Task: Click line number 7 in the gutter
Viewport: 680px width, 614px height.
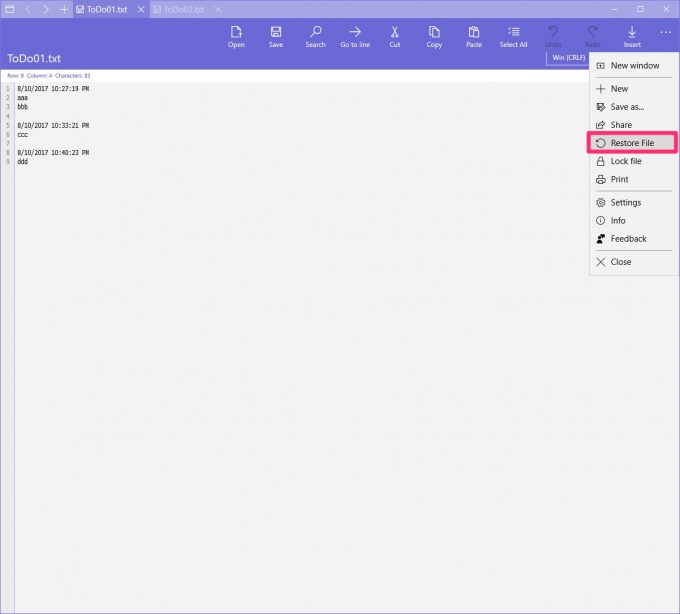Action: (7, 144)
